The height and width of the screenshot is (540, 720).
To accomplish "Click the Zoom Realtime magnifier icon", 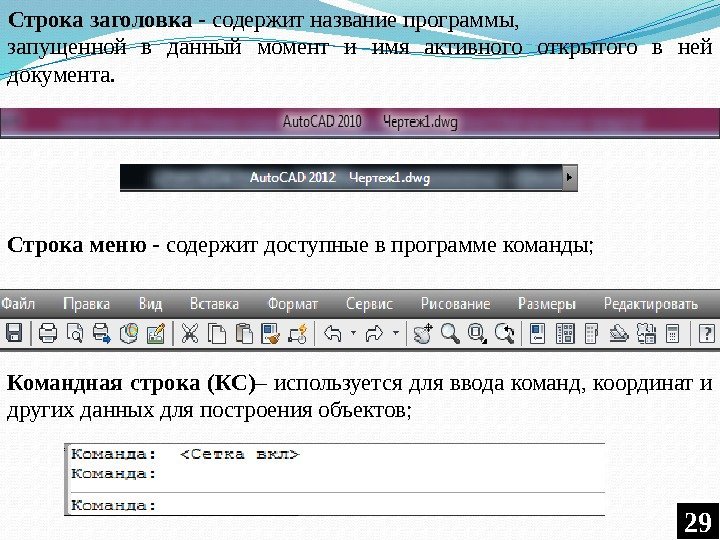I will coord(450,333).
